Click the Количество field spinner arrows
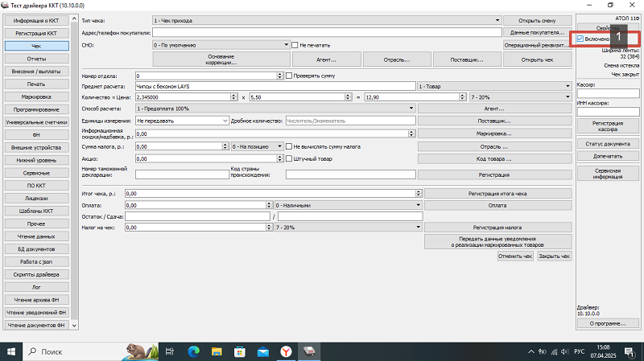Screen dimensions: 644x361 233,97
